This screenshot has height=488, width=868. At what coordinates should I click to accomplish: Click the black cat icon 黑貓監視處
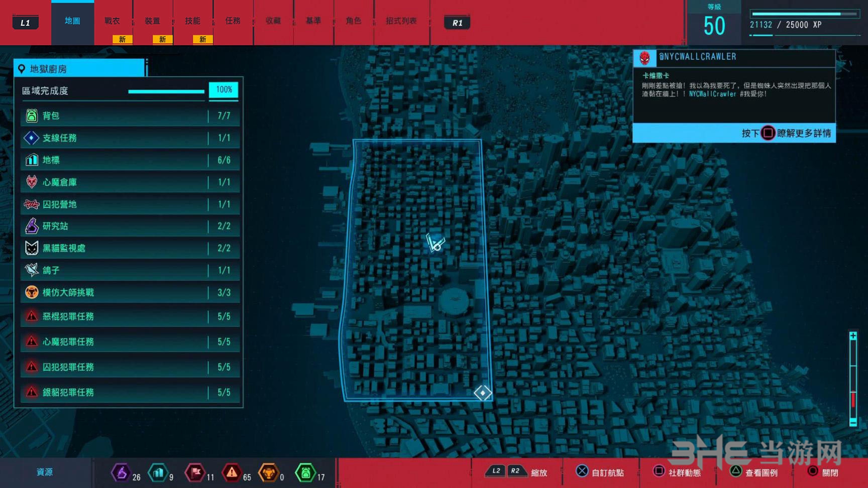tap(31, 248)
